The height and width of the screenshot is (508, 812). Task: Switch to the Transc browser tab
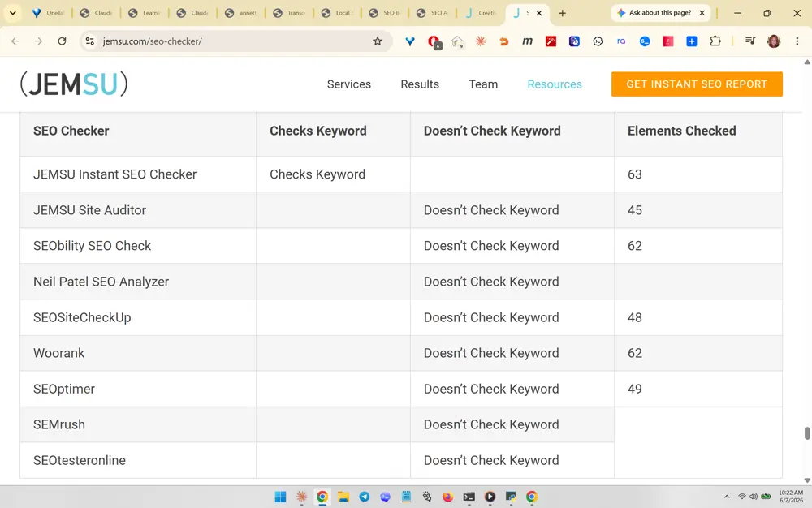288,13
